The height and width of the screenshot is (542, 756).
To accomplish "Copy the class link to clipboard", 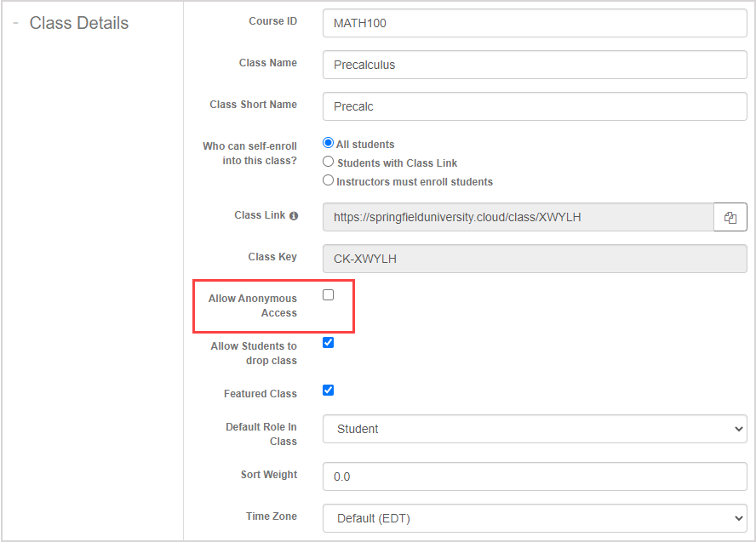I will click(x=730, y=217).
